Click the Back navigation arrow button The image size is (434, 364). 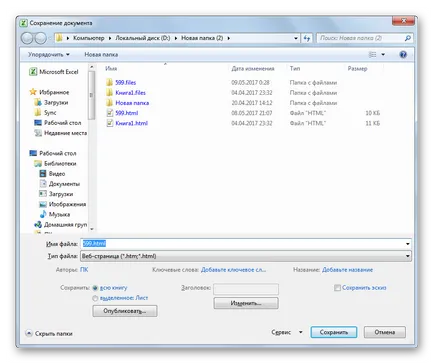(27, 38)
